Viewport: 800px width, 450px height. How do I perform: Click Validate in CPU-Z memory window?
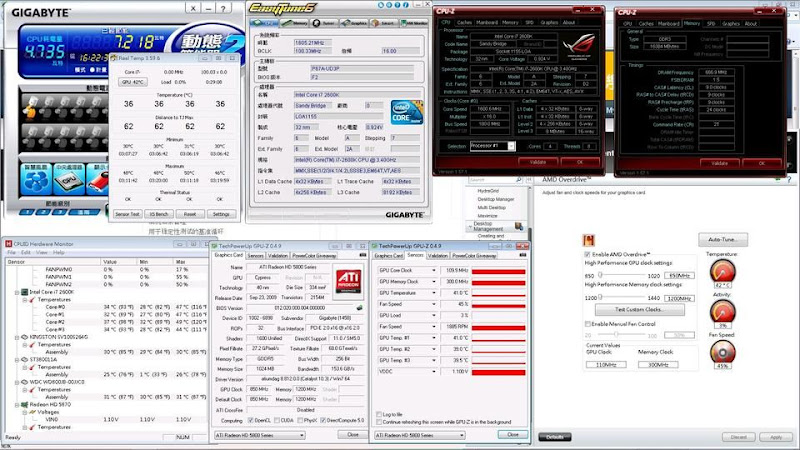(x=719, y=163)
